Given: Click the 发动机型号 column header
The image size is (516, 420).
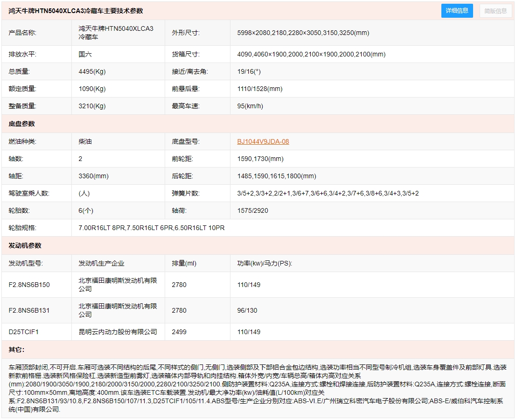Looking at the screenshot, I should tap(26, 263).
